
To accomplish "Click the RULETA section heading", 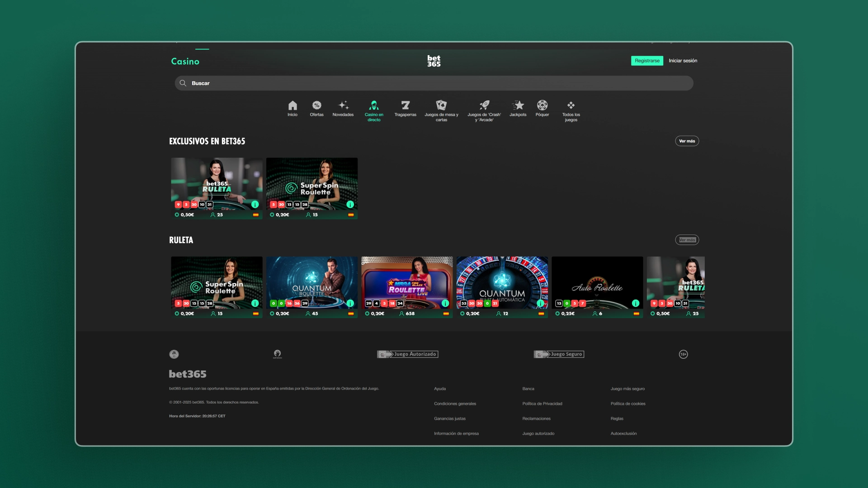I will coord(181,240).
